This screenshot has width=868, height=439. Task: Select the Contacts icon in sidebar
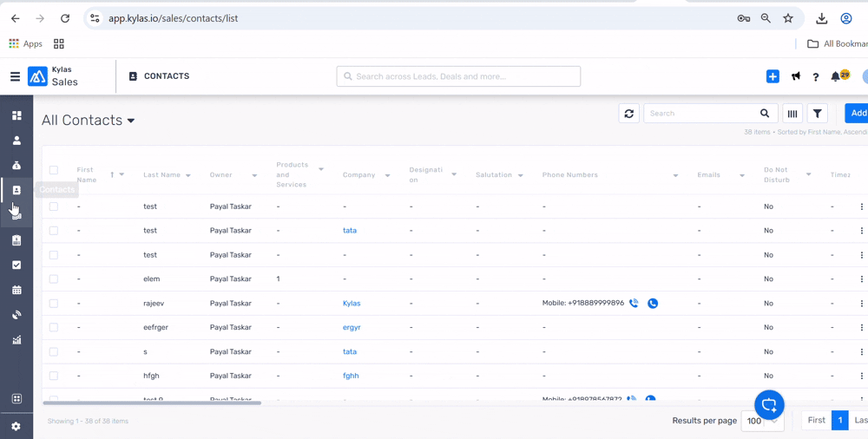(16, 190)
